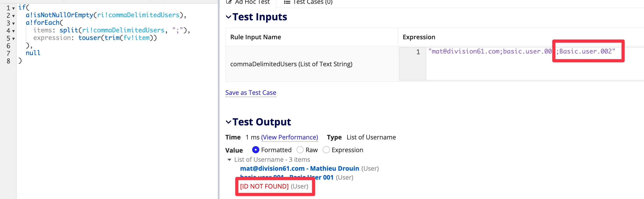This screenshot has height=199, width=644.
Task: Switch to Test Cases (0) tab
Action: point(308,2)
